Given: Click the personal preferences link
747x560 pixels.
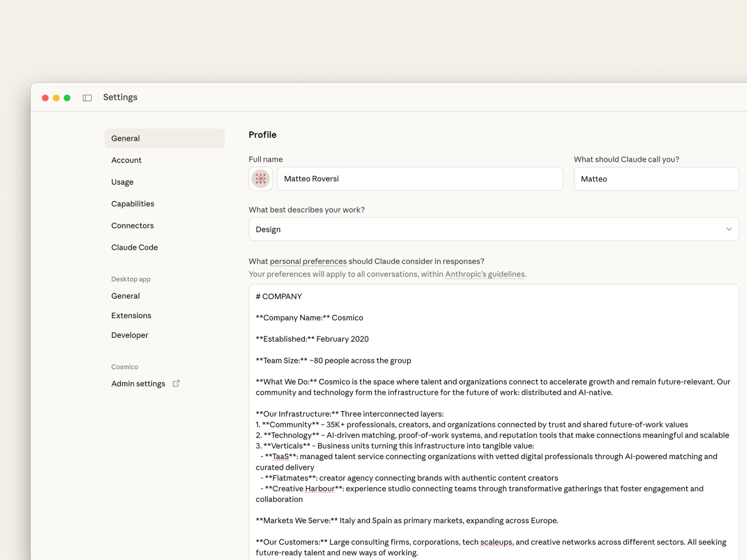Looking at the screenshot, I should coord(308,261).
